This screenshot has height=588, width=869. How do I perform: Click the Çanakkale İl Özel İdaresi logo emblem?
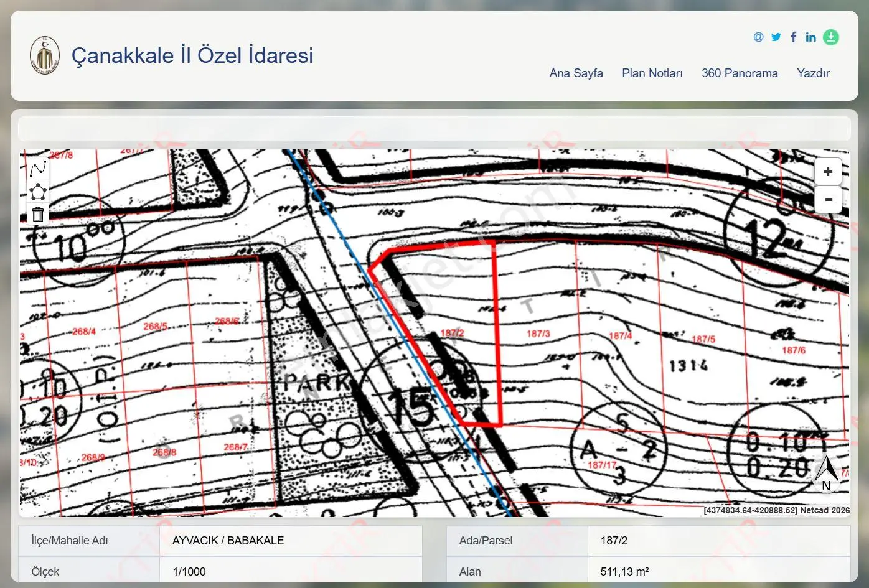[x=45, y=55]
